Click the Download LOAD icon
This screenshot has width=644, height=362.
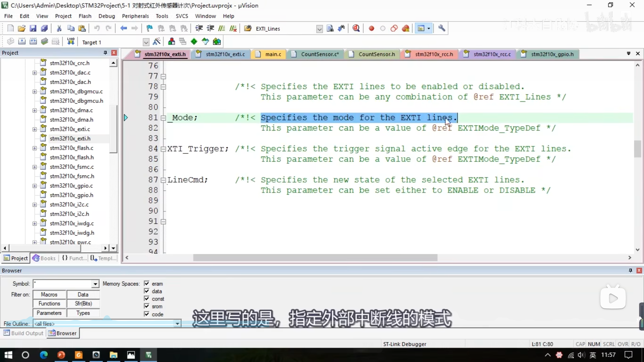71,41
